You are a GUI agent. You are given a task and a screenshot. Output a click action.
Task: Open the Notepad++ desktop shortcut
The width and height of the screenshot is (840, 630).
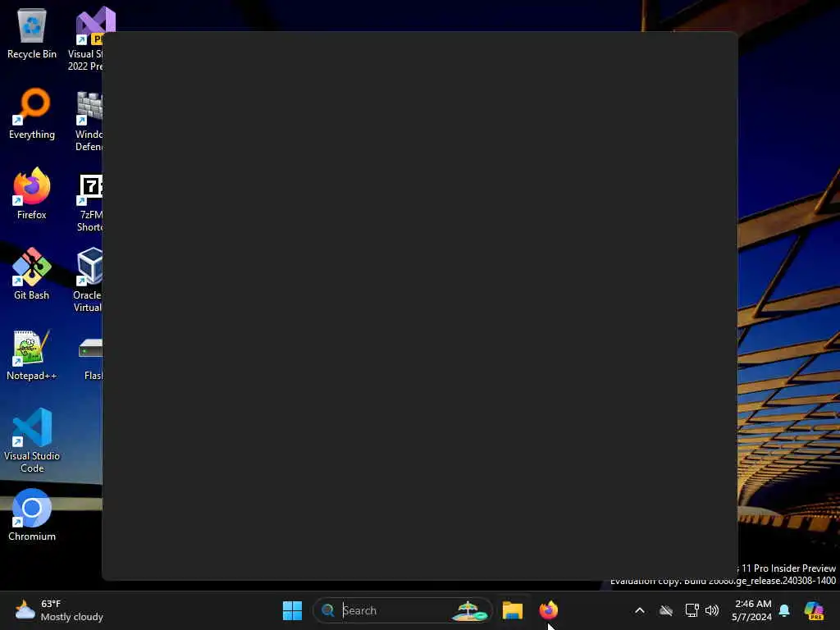point(32,354)
